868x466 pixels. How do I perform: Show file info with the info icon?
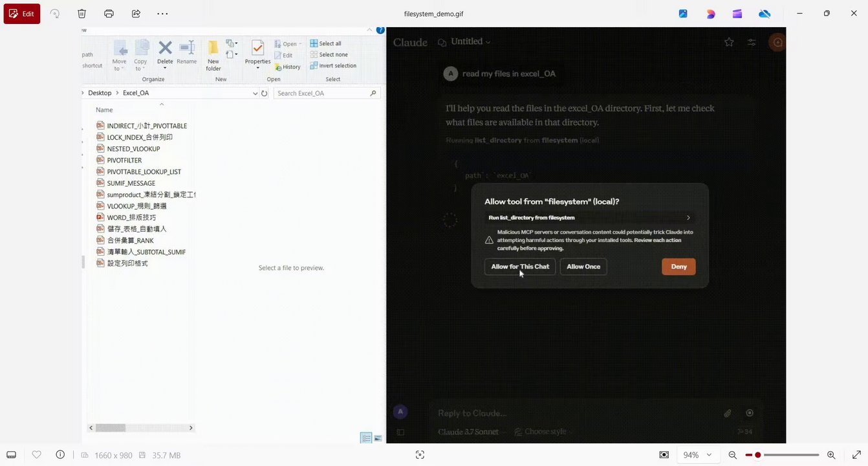pyautogui.click(x=60, y=455)
